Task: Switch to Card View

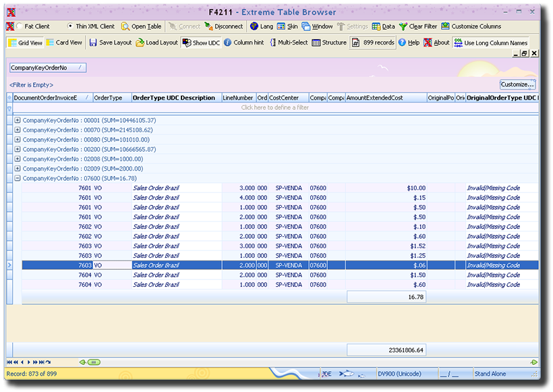Action: (x=64, y=43)
